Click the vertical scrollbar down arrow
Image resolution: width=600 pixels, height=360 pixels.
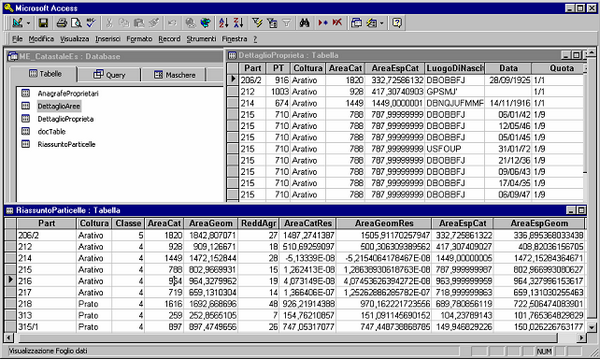(x=592, y=327)
